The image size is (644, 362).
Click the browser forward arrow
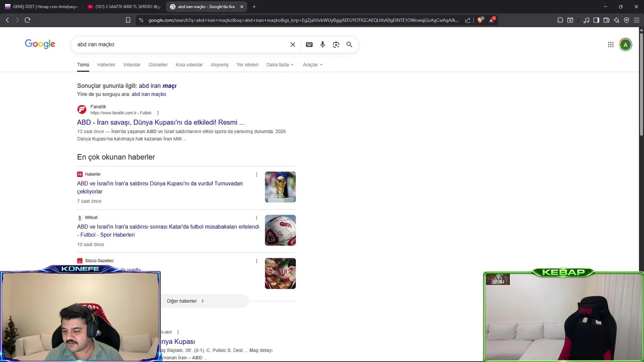17,20
